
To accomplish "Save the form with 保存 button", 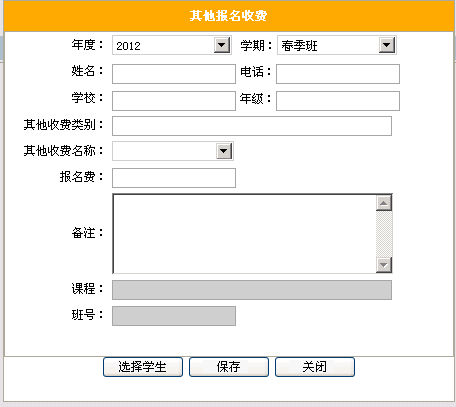I will [x=229, y=367].
